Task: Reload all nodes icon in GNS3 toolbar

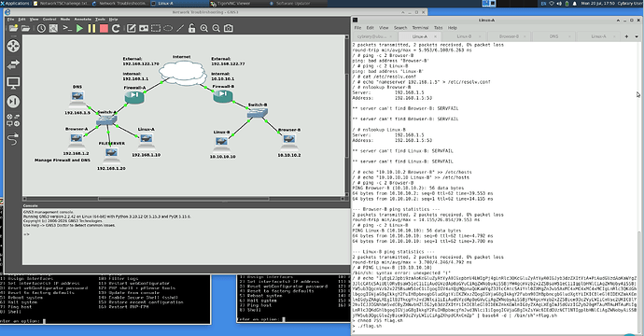Action: click(x=116, y=28)
